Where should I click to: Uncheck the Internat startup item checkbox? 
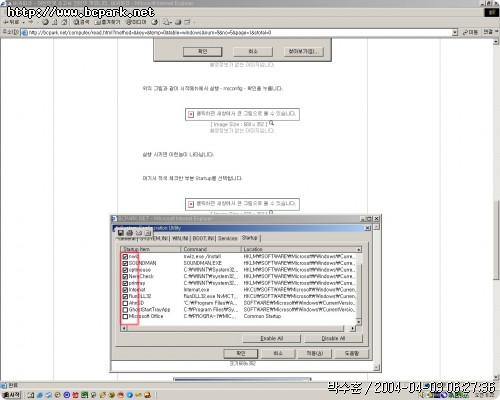[125, 290]
